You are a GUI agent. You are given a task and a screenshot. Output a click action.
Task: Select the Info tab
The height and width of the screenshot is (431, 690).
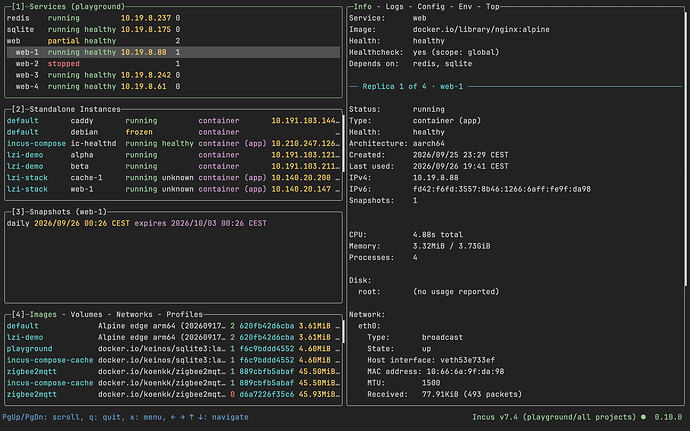point(362,7)
